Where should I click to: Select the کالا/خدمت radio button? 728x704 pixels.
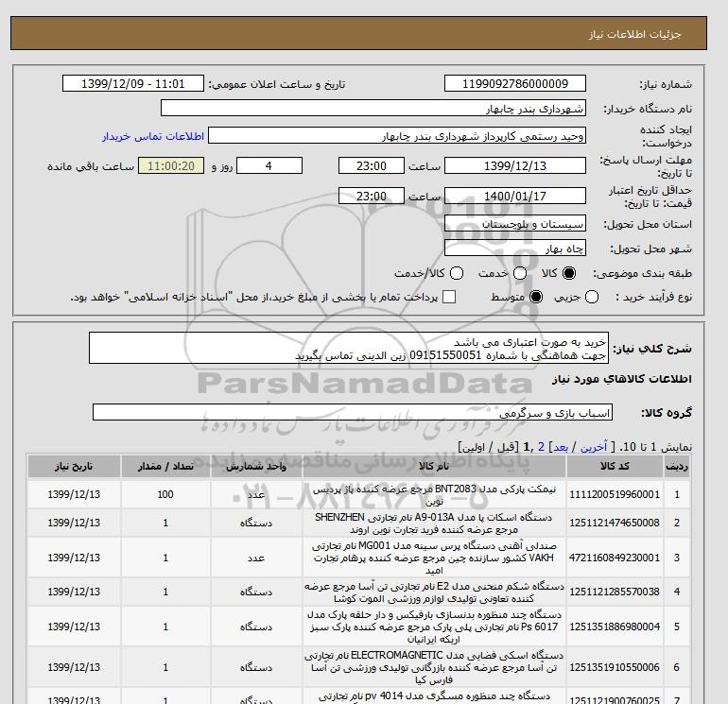457,273
